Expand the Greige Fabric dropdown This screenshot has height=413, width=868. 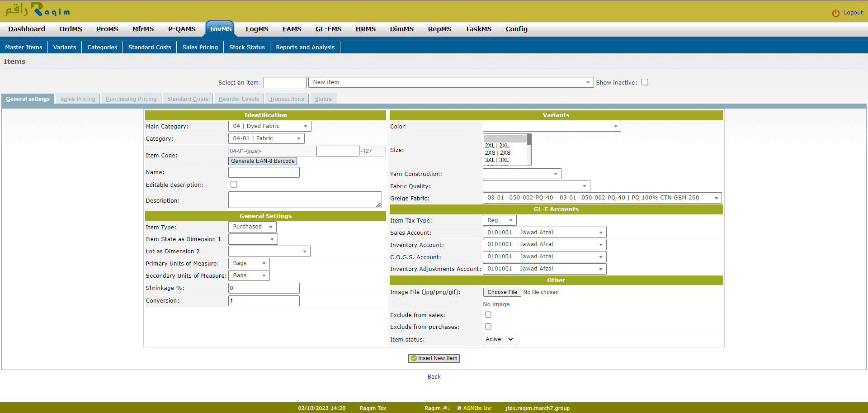602,198
